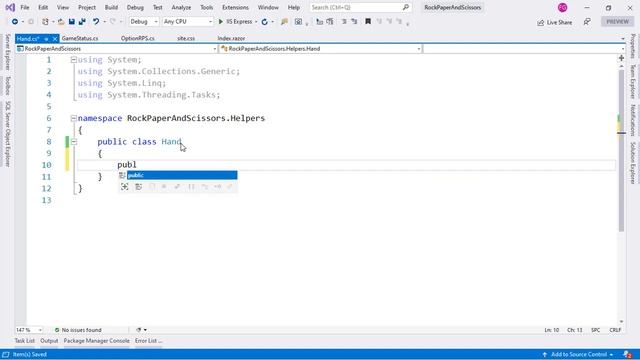The height and width of the screenshot is (360, 640).
Task: Open the Any CPU platform dropdown
Action: pyautogui.click(x=188, y=22)
